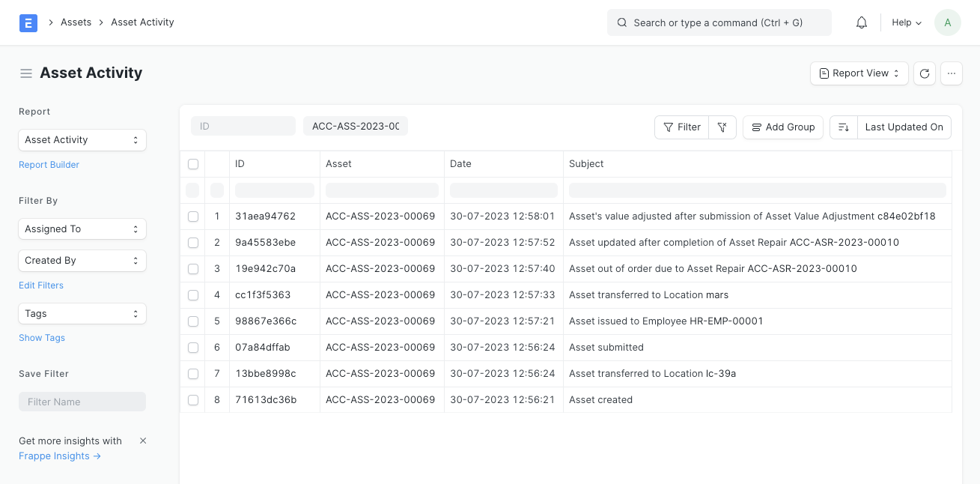Click the Subject column header
Image resolution: width=980 pixels, height=484 pixels.
758,164
